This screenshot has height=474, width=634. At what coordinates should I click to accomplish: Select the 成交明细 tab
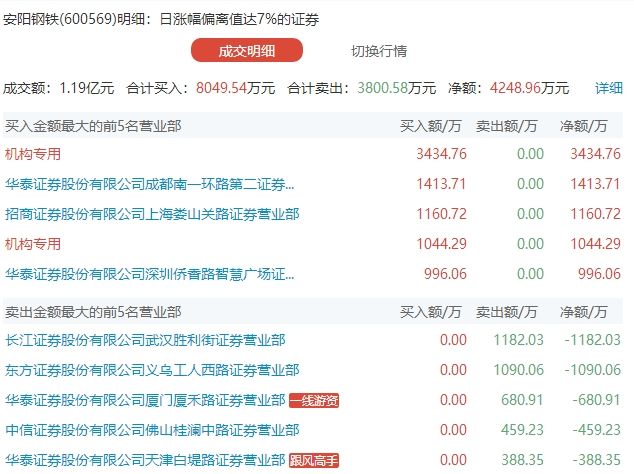coord(247,51)
